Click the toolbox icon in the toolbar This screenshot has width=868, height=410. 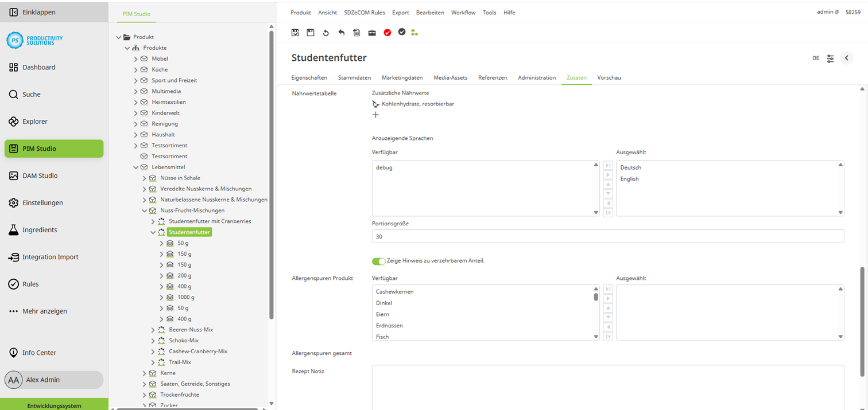[x=372, y=33]
